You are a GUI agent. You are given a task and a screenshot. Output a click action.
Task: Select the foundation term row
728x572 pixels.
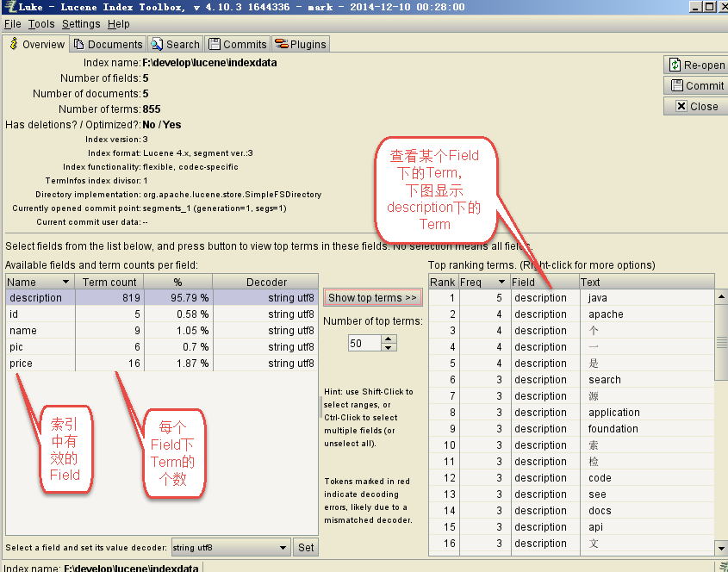click(571, 428)
